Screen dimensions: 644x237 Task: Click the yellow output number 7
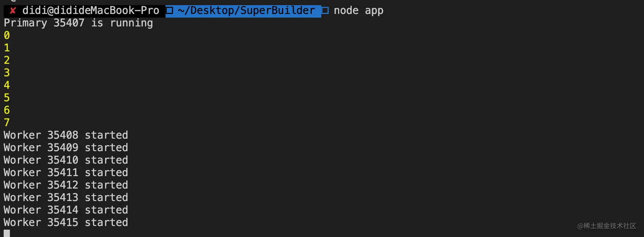tap(7, 123)
